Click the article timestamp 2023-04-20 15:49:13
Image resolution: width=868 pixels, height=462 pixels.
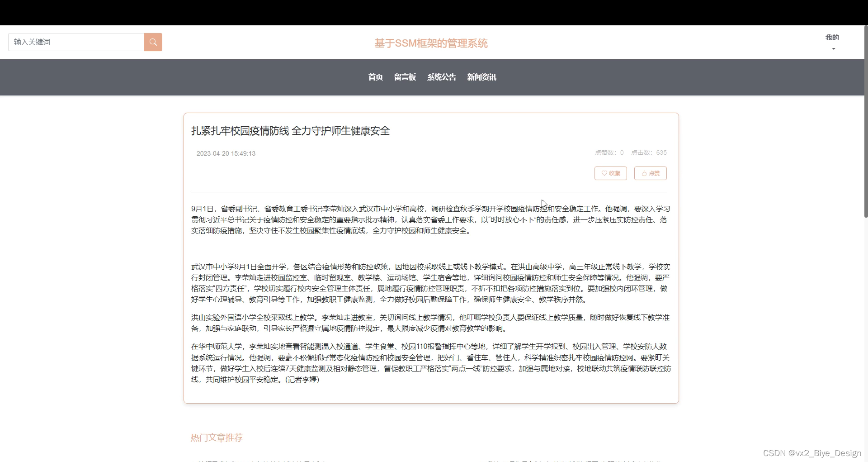tap(226, 153)
